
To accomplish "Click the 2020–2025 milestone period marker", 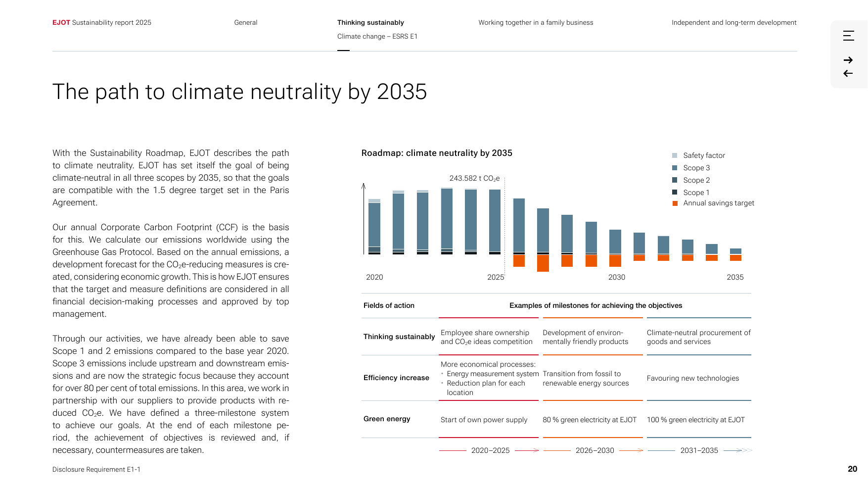I will coord(490,450).
